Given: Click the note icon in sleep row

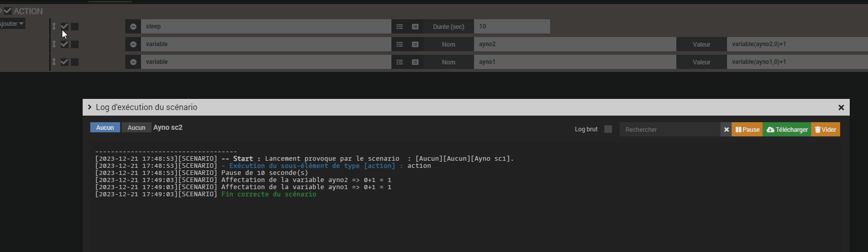Looking at the screenshot, I should pyautogui.click(x=415, y=26).
